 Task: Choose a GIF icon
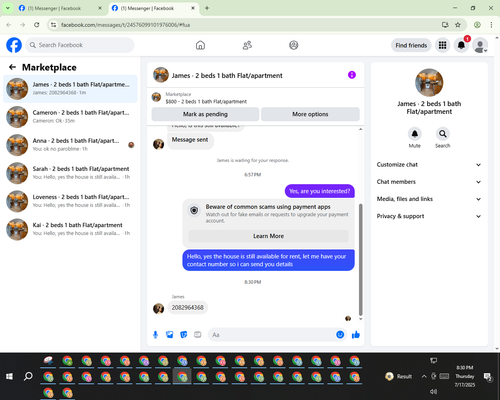198,335
